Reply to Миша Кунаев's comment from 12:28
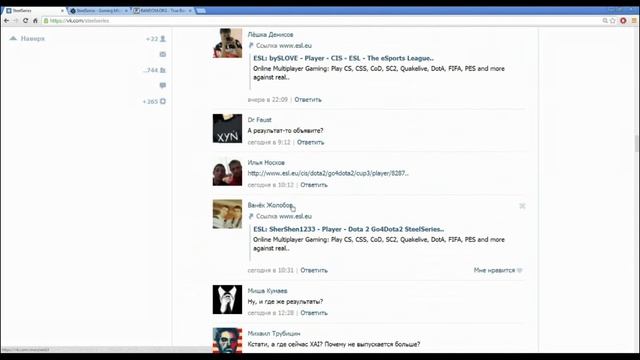The image size is (640, 360). (x=314, y=313)
